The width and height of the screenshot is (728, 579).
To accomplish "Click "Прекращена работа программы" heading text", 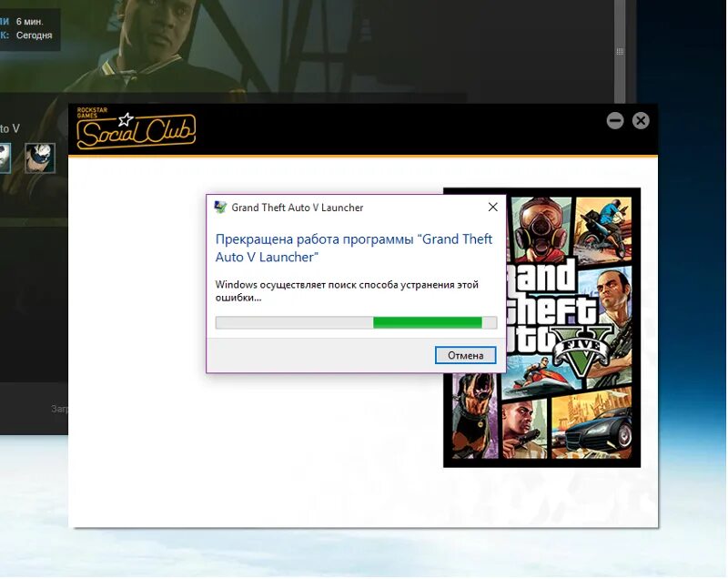I will pos(354,248).
